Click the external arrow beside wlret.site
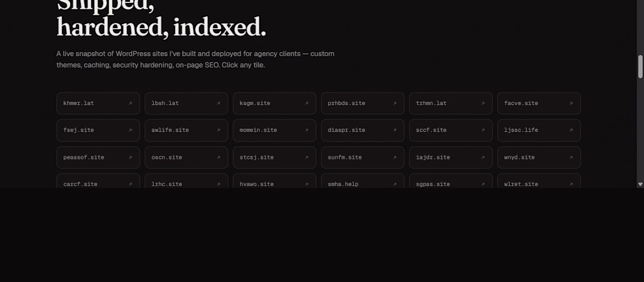 [571, 184]
